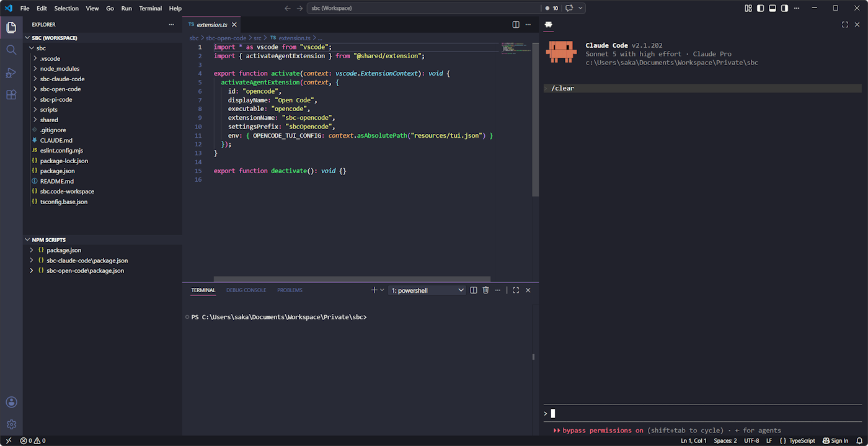Viewport: 868px width, 446px height.
Task: Split the terminal with split icon
Action: (x=474, y=290)
